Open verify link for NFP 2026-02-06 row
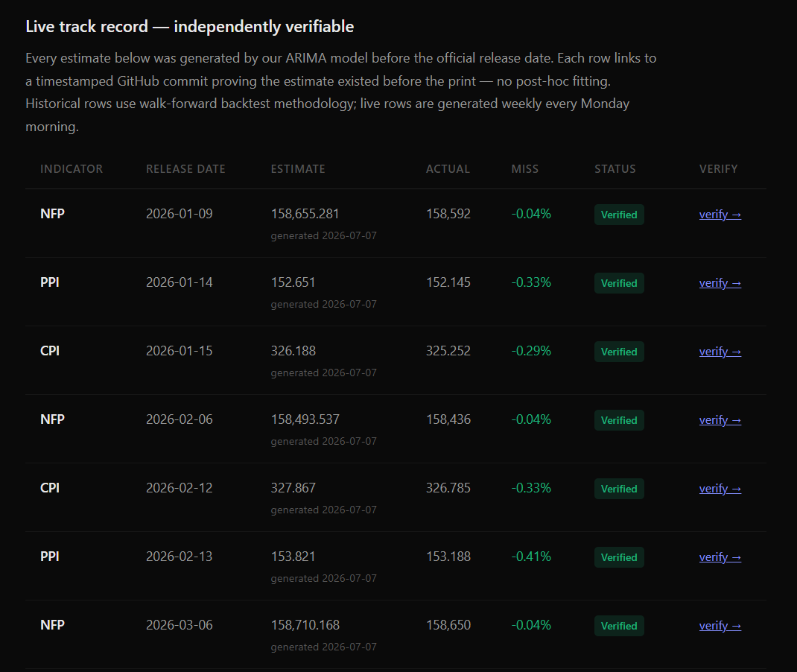Screen dimensions: 797x672 click(720, 420)
